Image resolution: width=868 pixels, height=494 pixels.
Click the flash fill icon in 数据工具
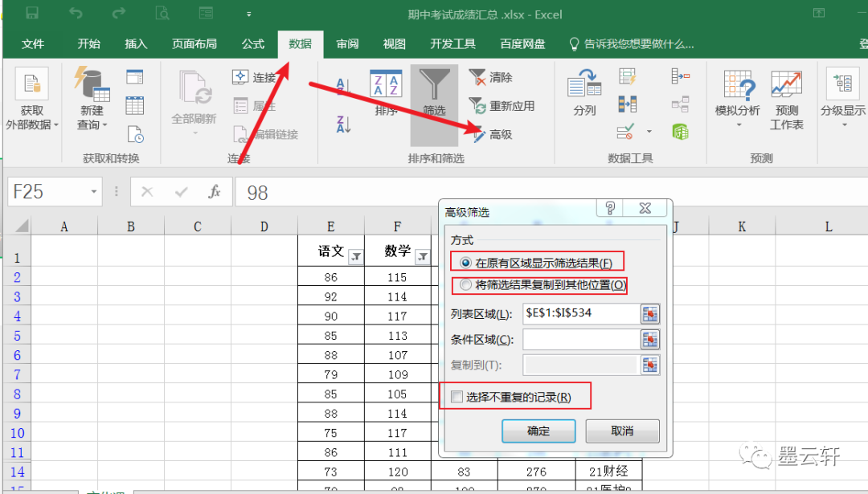627,76
